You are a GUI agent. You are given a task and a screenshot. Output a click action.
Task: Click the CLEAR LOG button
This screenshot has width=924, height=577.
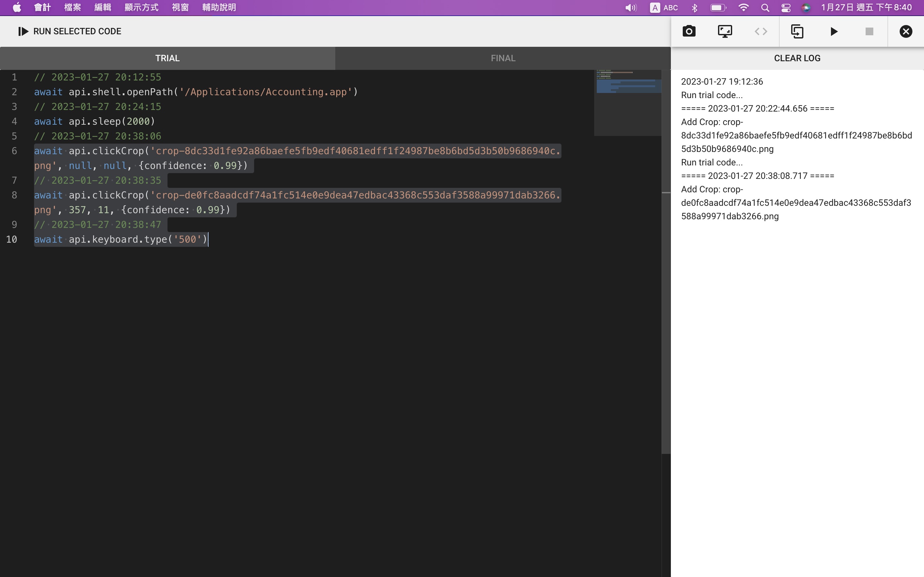tap(797, 58)
